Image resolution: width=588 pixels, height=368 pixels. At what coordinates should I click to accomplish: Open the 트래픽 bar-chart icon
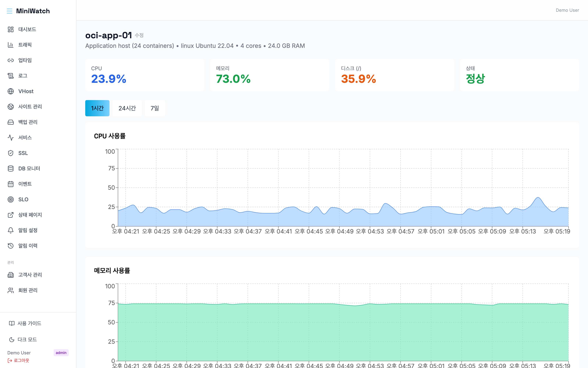[x=10, y=45]
